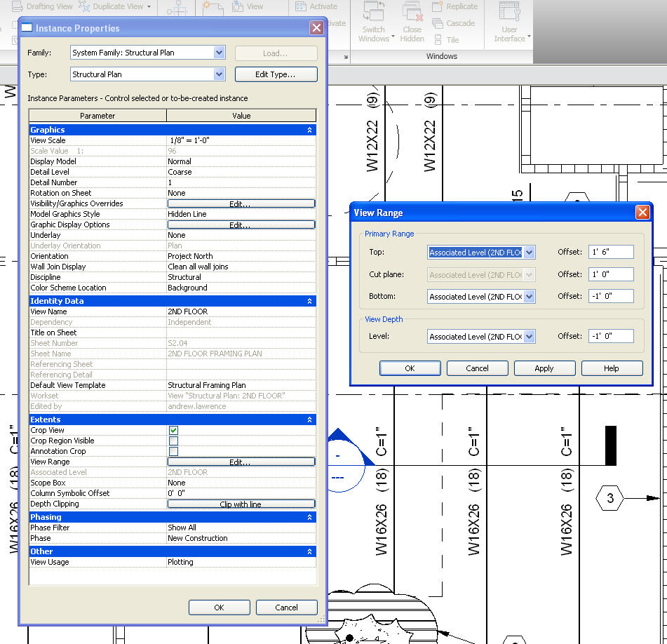Open the Top level dropdown in View Range
Screen dimensions: 667x644
tap(529, 252)
